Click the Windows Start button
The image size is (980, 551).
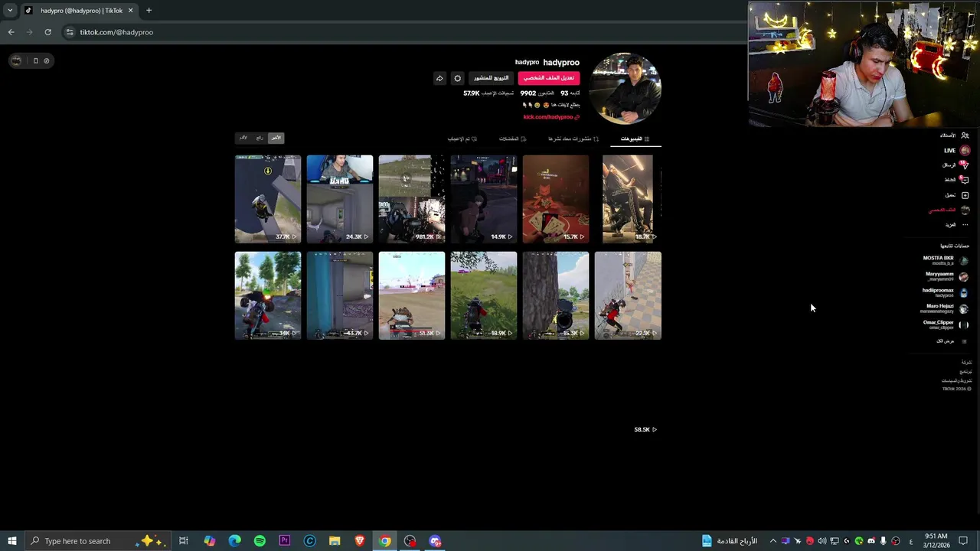coord(11,541)
